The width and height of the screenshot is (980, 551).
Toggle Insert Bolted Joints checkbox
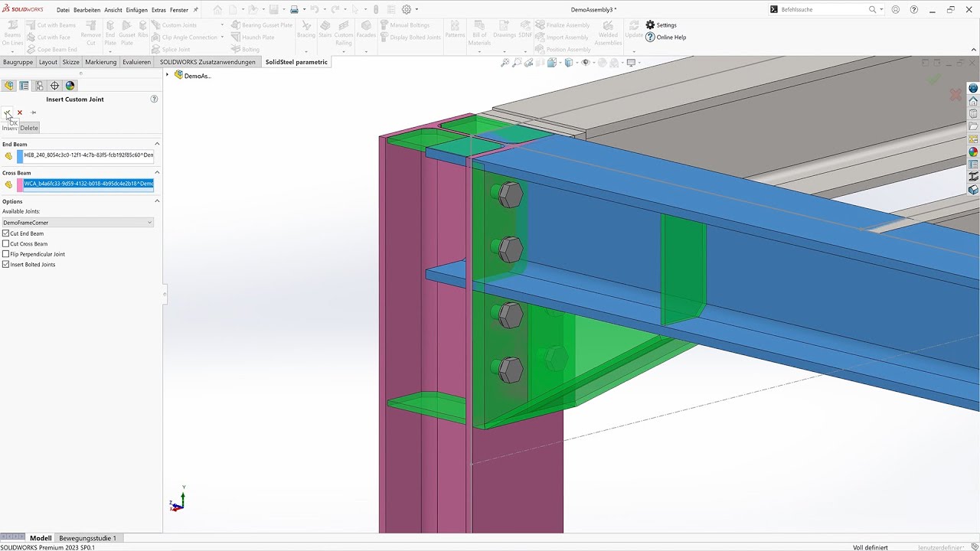pyautogui.click(x=6, y=264)
